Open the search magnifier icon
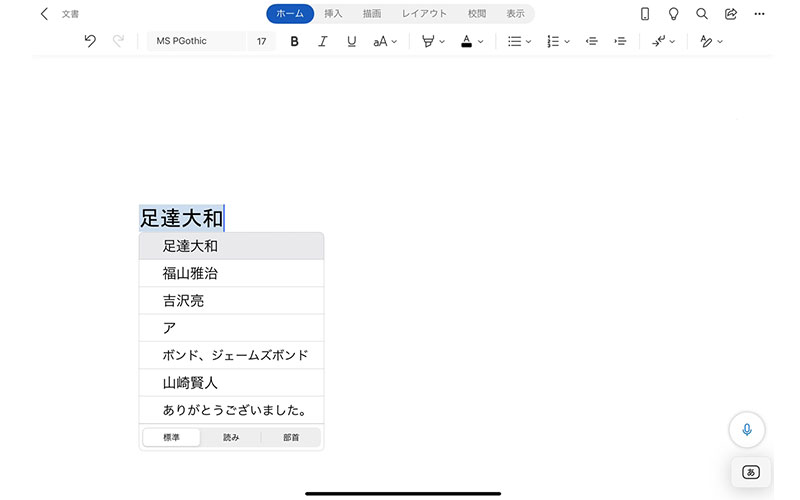 point(702,14)
